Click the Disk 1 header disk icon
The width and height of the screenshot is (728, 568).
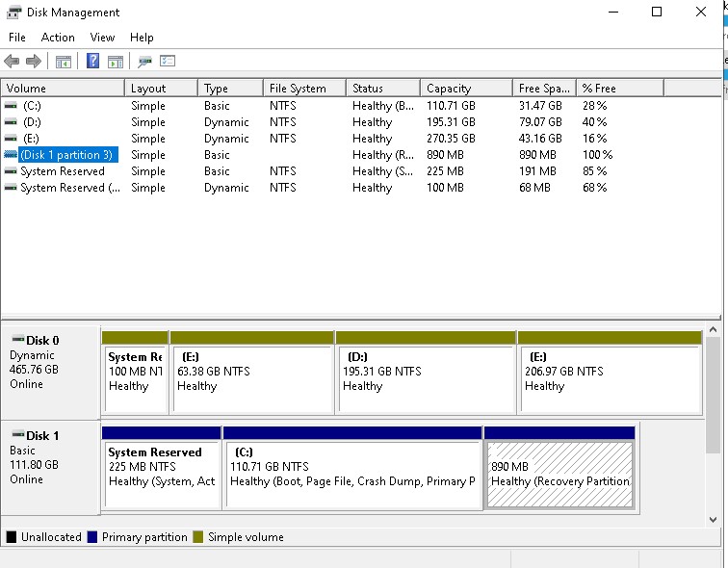coord(18,434)
